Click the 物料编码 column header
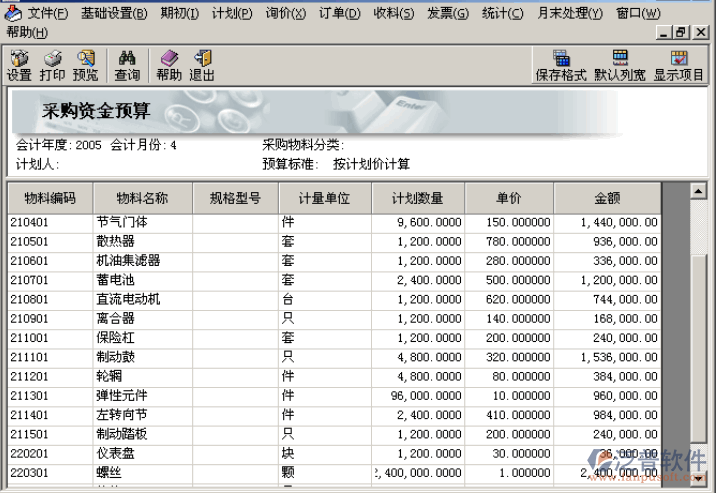Viewport: 717px width, 493px height. [50, 198]
